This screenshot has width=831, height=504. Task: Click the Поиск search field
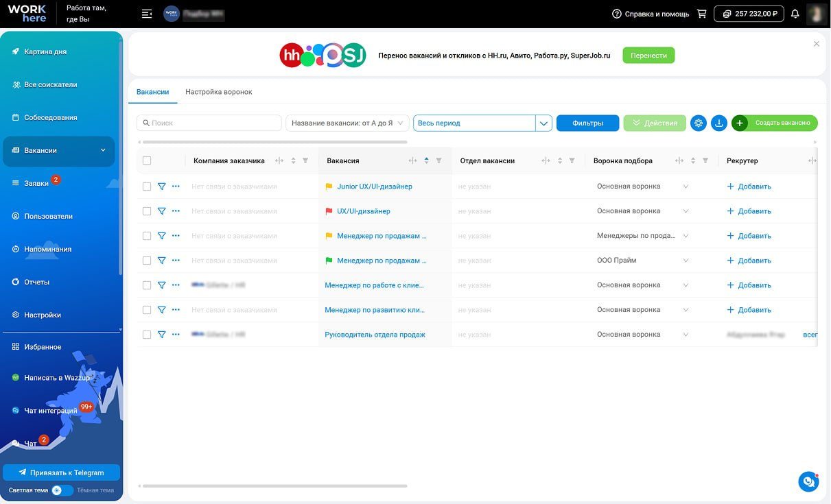[209, 123]
